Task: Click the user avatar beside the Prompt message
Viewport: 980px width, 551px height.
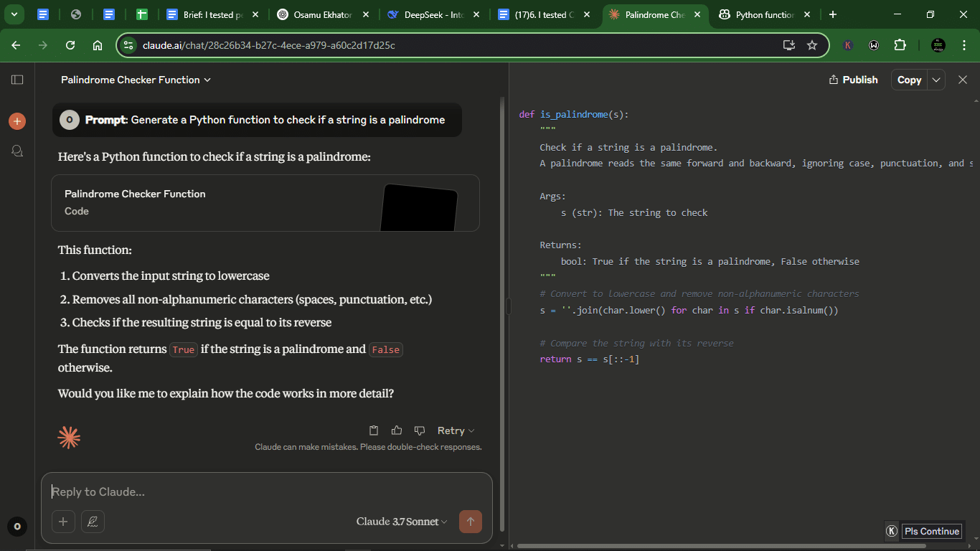Action: (69, 120)
